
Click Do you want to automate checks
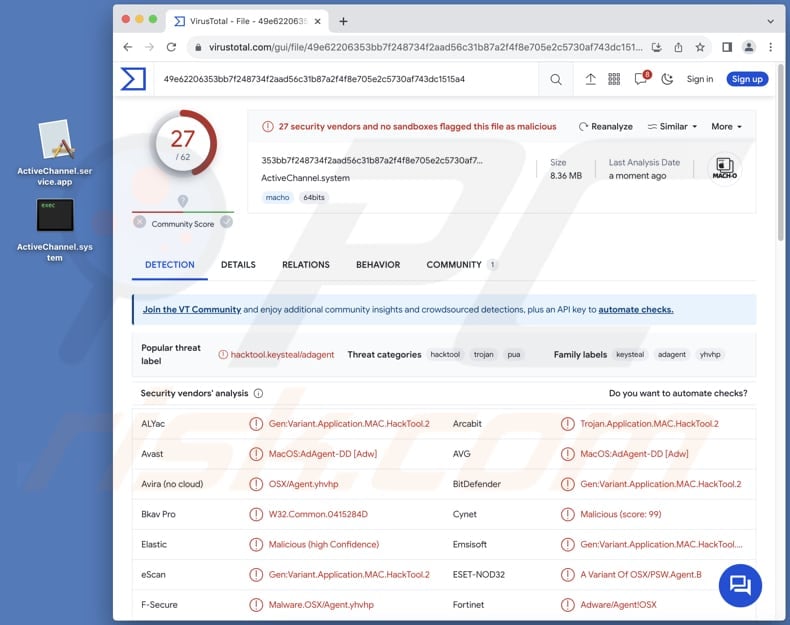coord(678,393)
